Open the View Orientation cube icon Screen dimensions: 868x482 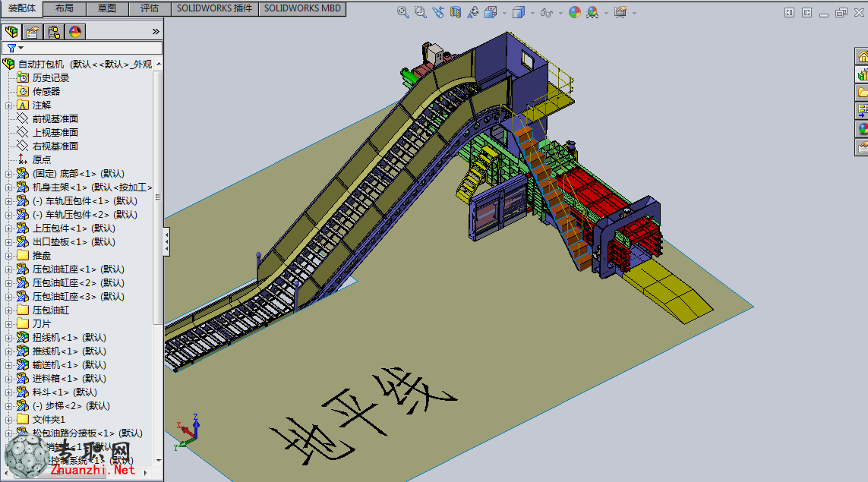pyautogui.click(x=491, y=12)
